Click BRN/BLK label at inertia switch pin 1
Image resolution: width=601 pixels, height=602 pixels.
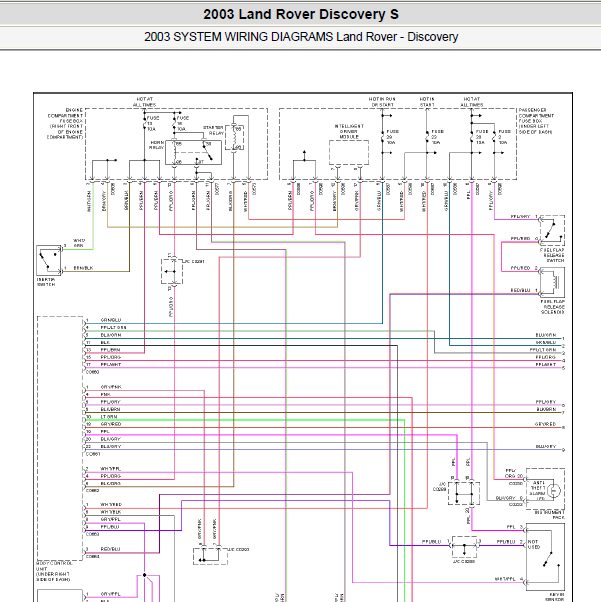click(x=83, y=268)
